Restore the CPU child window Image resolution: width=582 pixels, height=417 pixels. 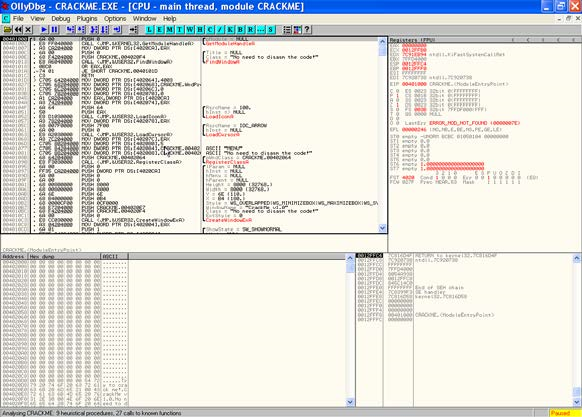(x=568, y=19)
